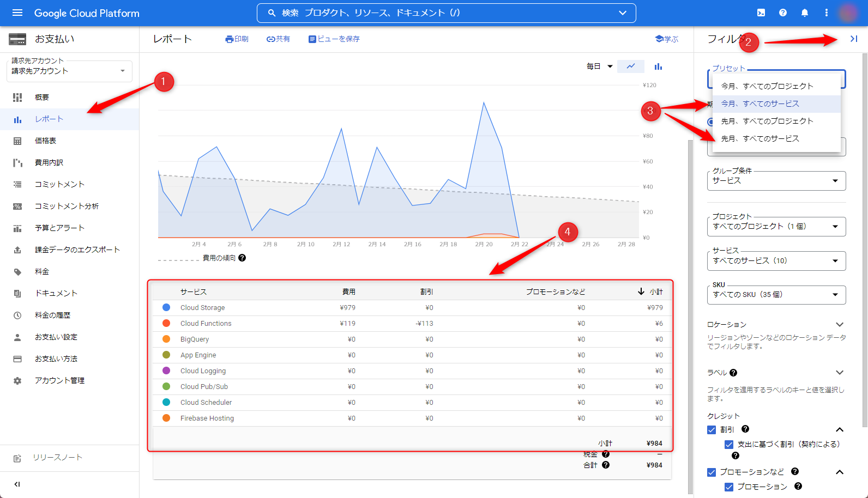
Task: Collapse the filter panel arrow icon
Action: [x=854, y=39]
